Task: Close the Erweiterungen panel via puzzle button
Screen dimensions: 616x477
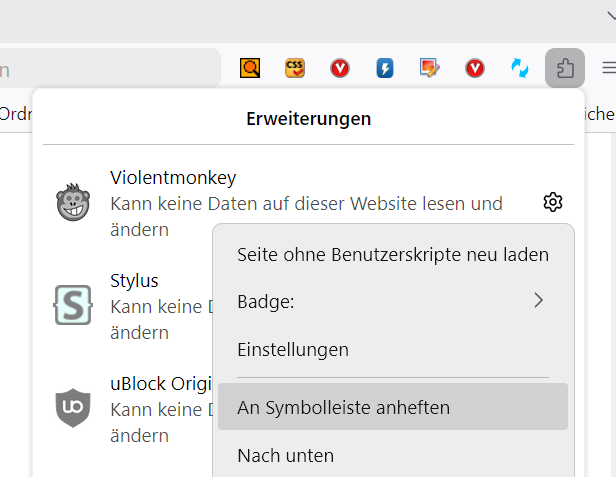Action: point(565,68)
